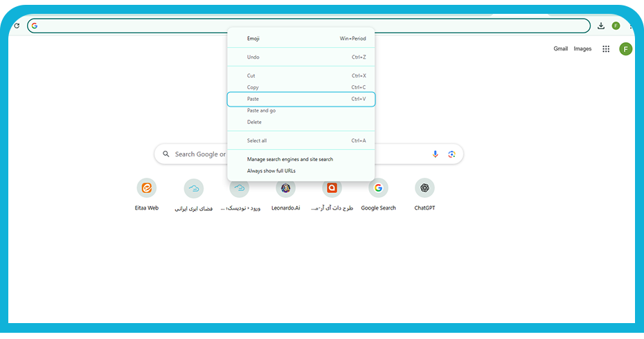Click Select all in the context menu

point(257,140)
